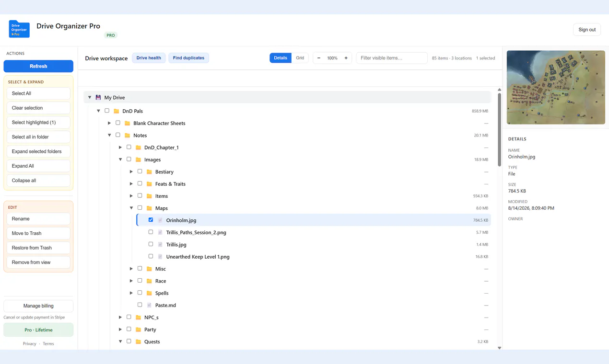
Task: Click the tree scroll down arrow
Action: point(499,348)
